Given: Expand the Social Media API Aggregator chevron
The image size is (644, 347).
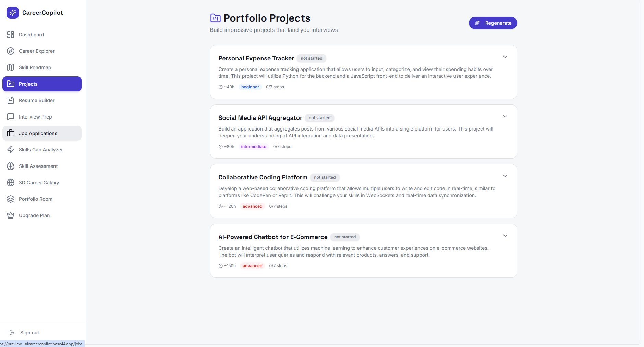Looking at the screenshot, I should click(x=505, y=116).
